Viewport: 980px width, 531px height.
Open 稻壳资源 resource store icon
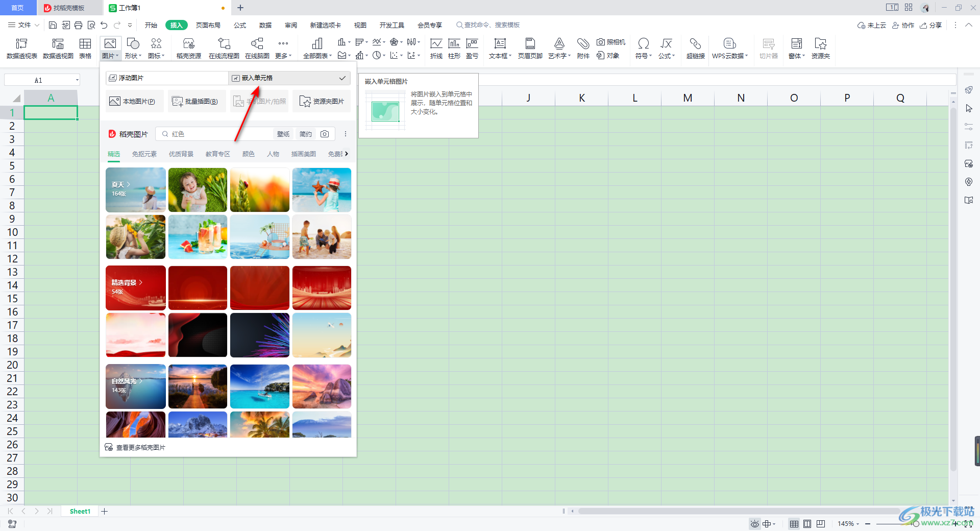(189, 49)
